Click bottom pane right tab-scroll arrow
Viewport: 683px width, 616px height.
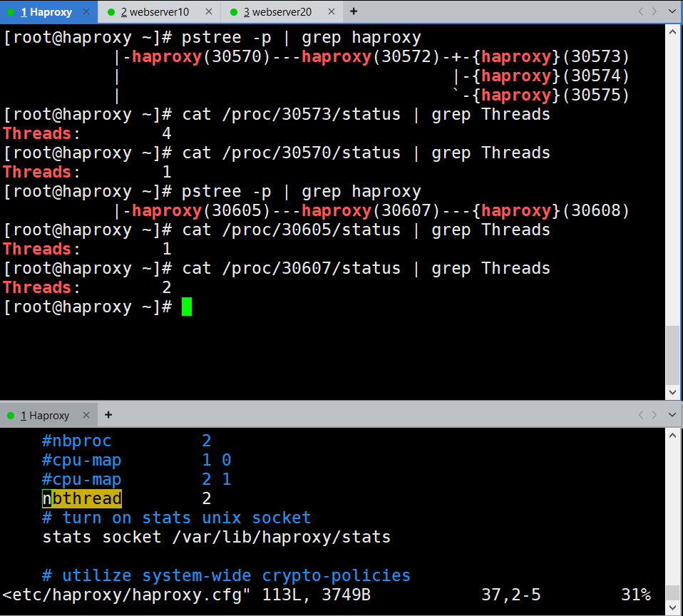(654, 415)
